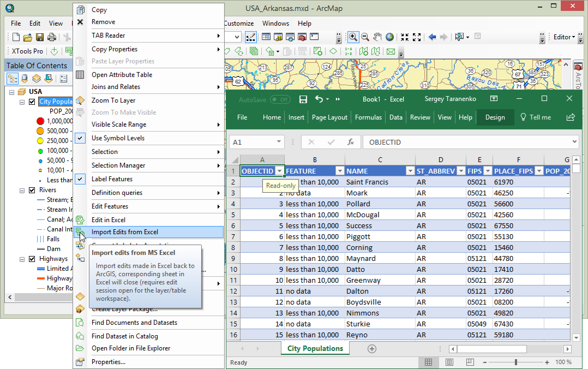Toggle Use Symbol Levels check item

point(80,138)
